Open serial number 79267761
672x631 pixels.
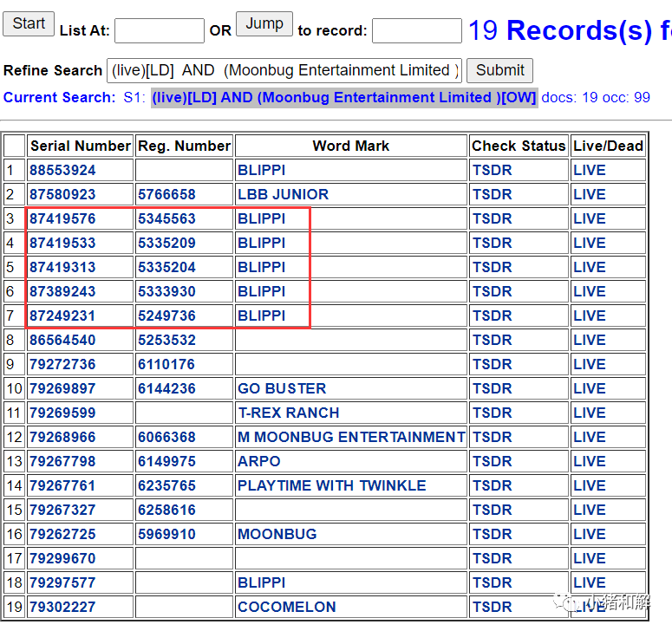point(62,485)
